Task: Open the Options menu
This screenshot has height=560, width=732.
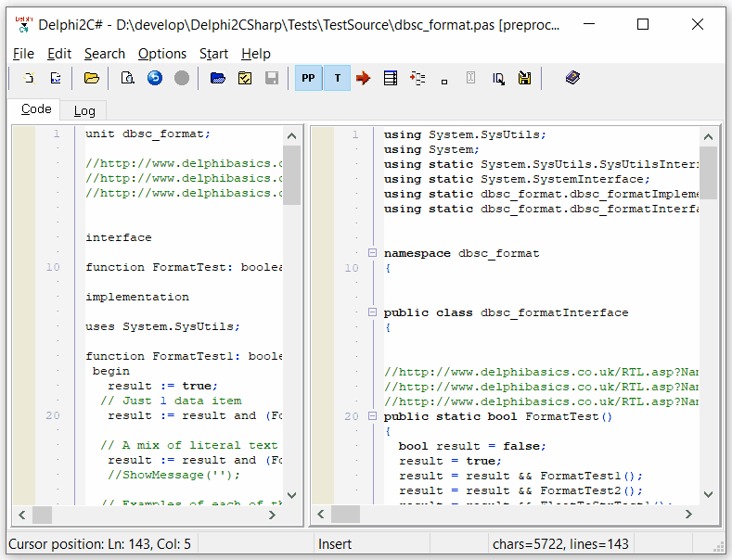Action: coord(162,54)
